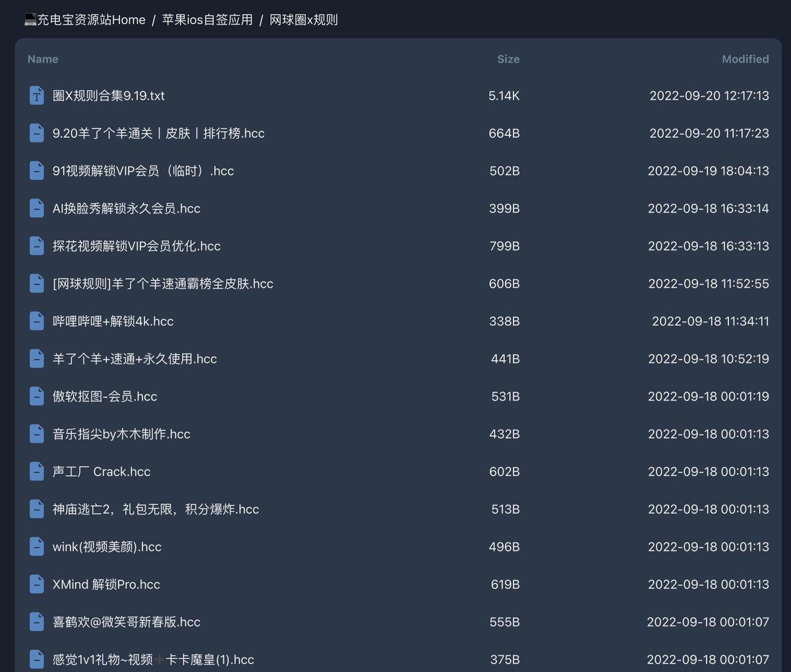Viewport: 791px width, 672px height.
Task: Click 网球圈x规则 breadcrumb
Action: tap(304, 20)
